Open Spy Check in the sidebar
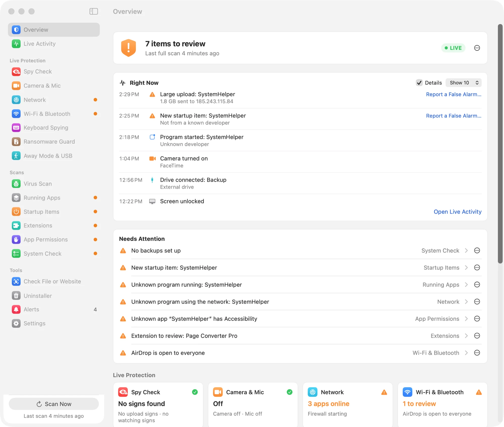Viewport: 504px width, 427px height. click(54, 72)
